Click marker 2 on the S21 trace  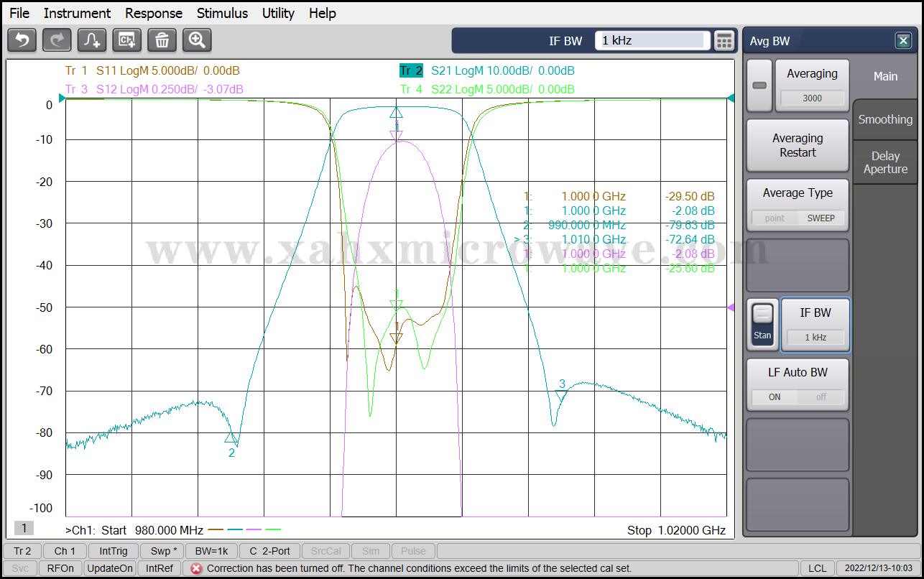[x=231, y=438]
